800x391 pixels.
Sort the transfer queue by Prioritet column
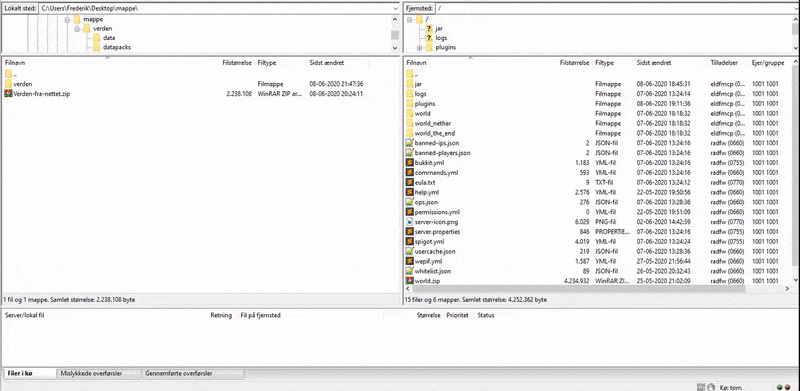point(457,315)
